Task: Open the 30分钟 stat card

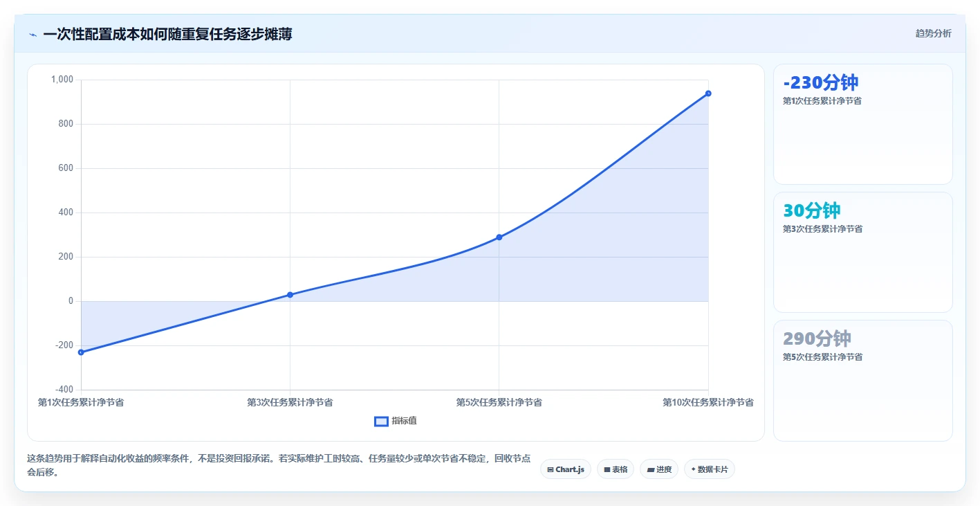Action: pos(863,253)
